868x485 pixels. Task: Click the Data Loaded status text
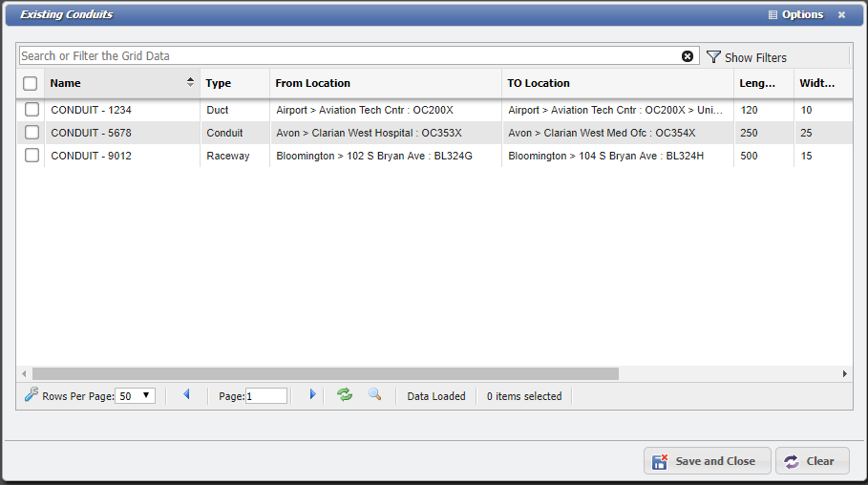436,396
